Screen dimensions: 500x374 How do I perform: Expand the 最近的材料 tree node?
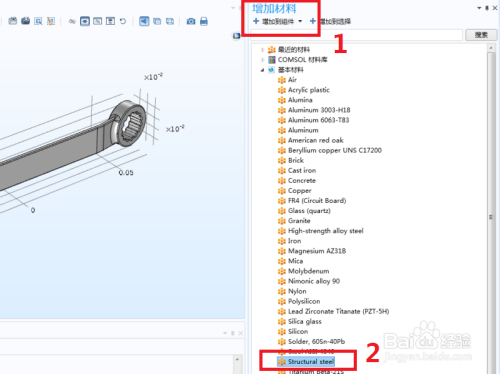pyautogui.click(x=263, y=50)
